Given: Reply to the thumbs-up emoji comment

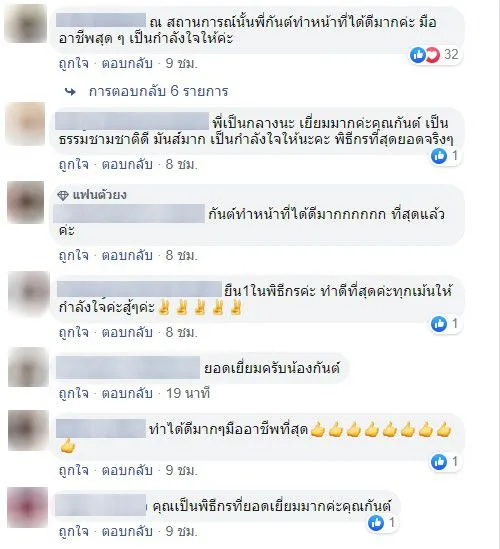Looking at the screenshot, I should pos(127,470).
